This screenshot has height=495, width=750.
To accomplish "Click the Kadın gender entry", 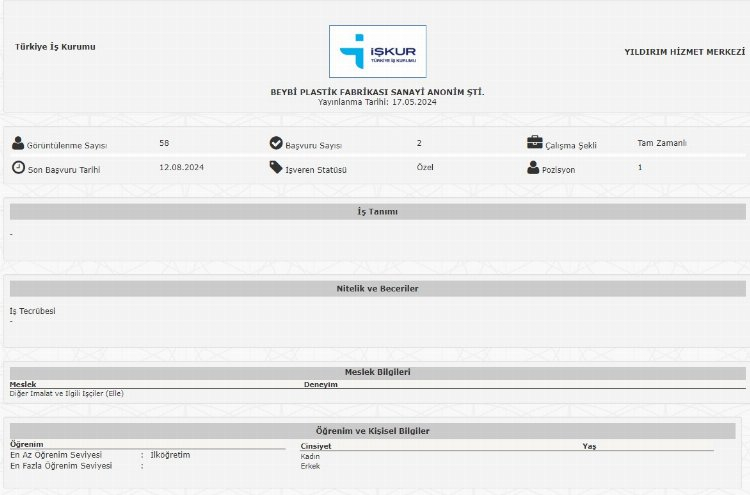I will click(310, 456).
